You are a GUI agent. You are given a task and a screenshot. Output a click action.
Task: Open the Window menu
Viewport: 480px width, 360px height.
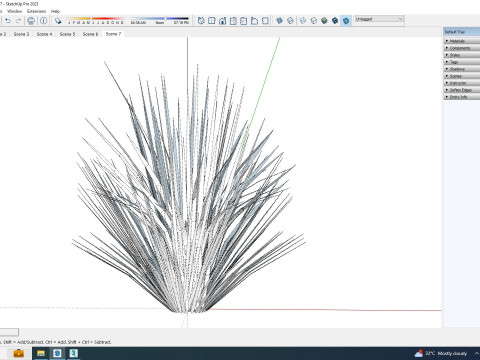click(x=14, y=11)
